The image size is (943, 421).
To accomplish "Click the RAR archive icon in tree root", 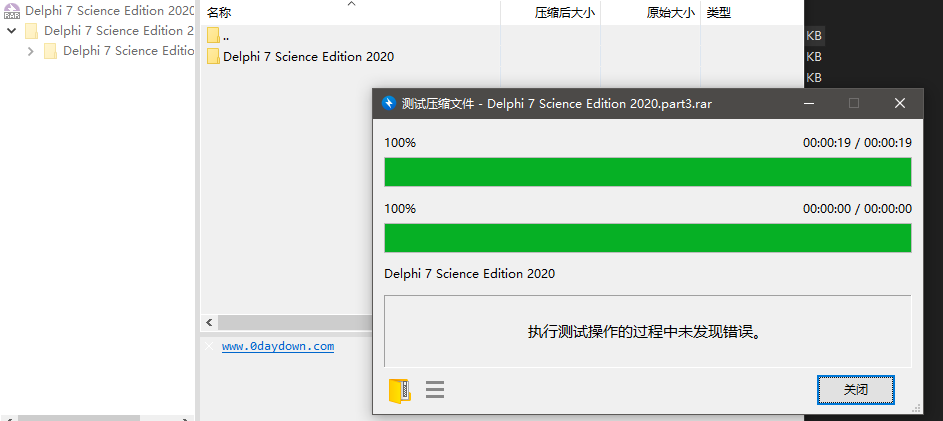I will (x=12, y=11).
